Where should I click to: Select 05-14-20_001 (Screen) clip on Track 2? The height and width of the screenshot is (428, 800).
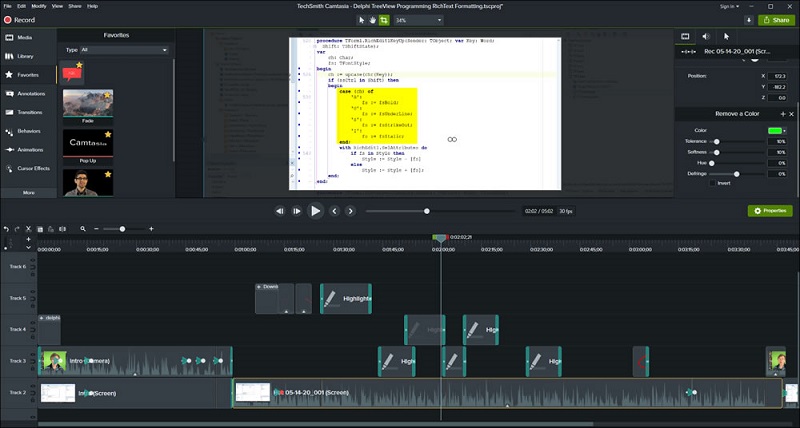click(507, 393)
